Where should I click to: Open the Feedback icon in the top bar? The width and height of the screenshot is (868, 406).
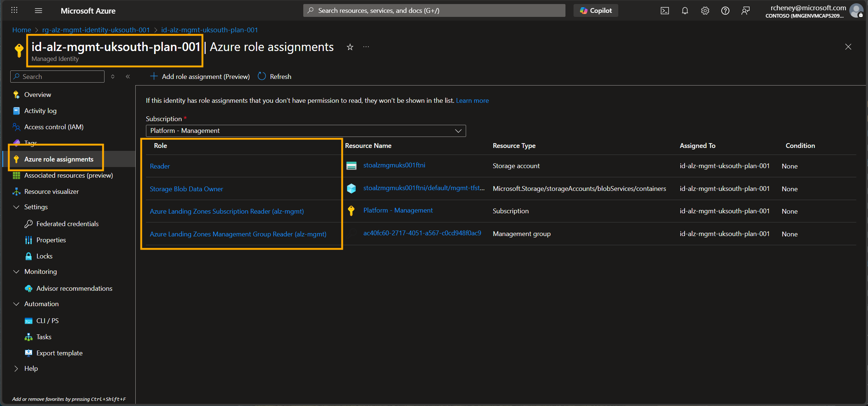coord(745,10)
